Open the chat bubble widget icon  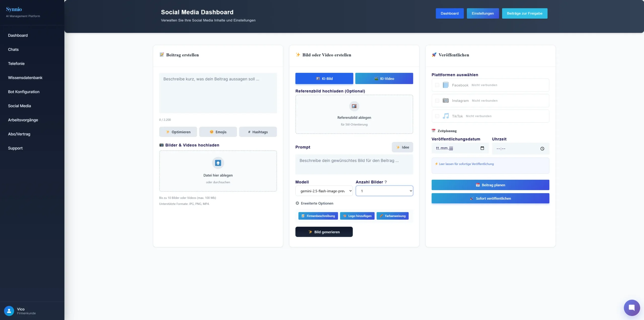(x=631, y=307)
